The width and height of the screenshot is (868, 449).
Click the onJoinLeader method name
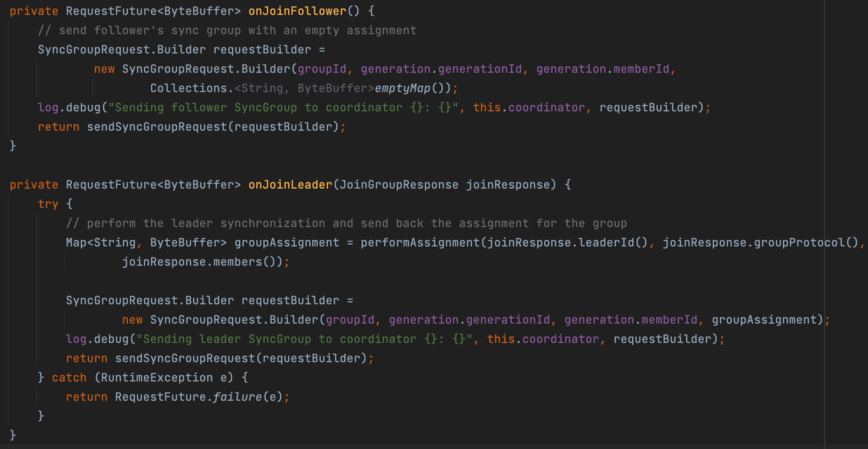pyautogui.click(x=291, y=185)
